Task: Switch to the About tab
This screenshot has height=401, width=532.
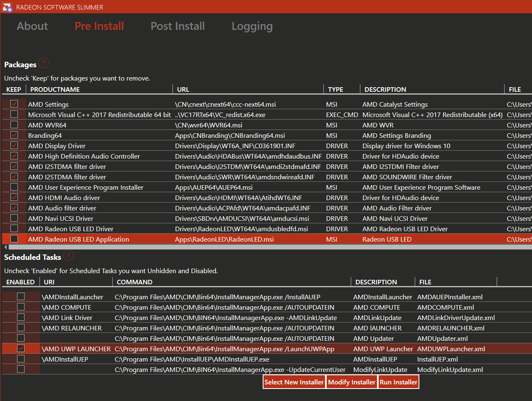Action: click(x=32, y=26)
